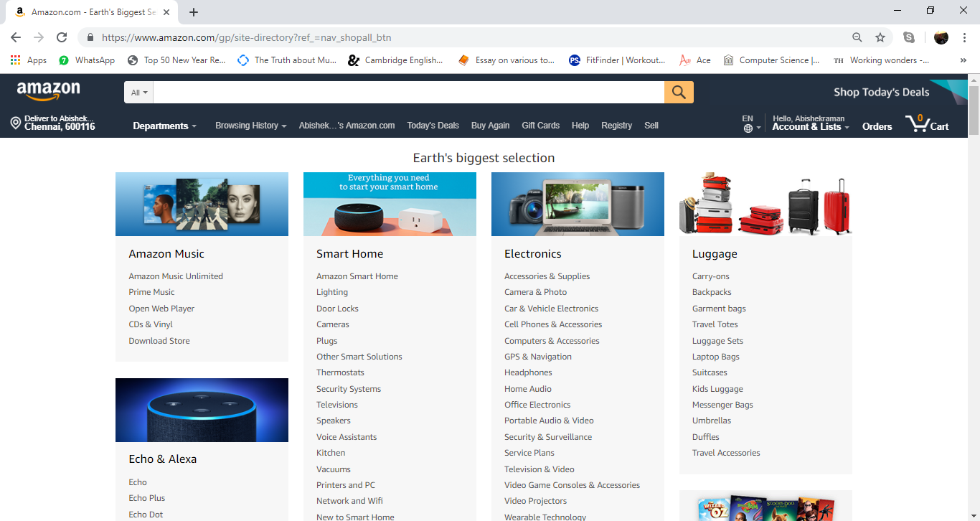
Task: Open the Chrome profile avatar
Action: point(941,37)
